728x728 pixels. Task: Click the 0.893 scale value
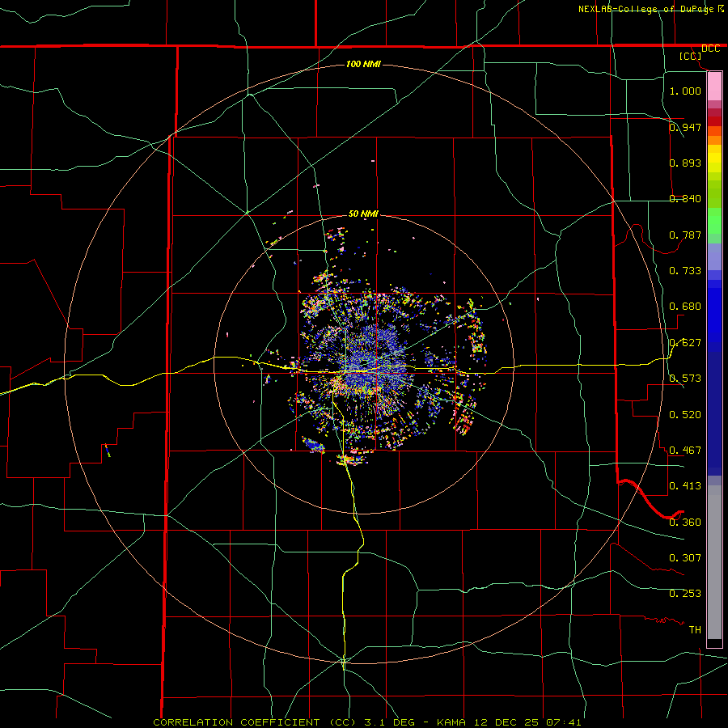pyautogui.click(x=685, y=163)
